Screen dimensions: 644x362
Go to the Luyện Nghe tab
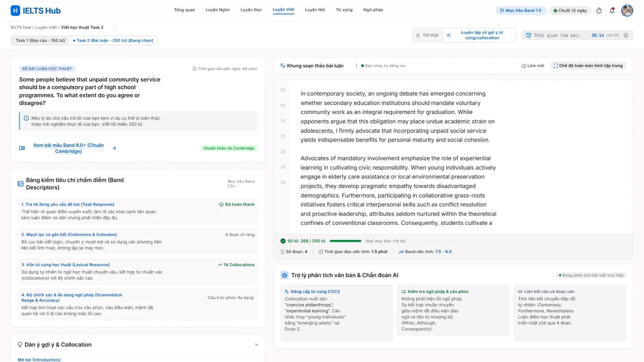pyautogui.click(x=218, y=10)
